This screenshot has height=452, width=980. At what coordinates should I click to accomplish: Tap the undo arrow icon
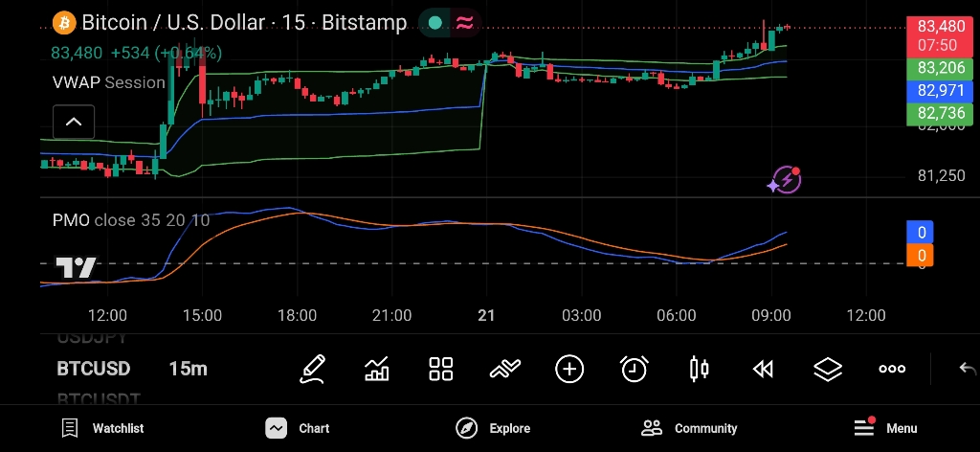(x=967, y=369)
